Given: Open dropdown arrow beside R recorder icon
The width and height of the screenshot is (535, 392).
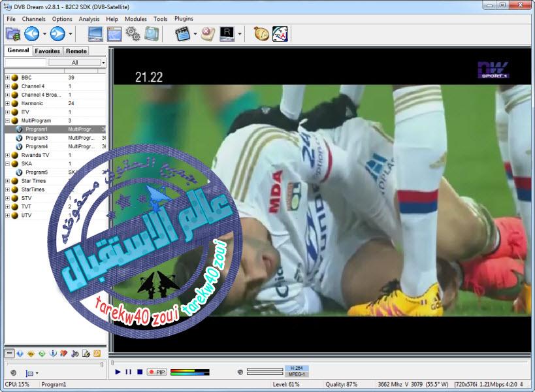Looking at the screenshot, I should pos(240,34).
